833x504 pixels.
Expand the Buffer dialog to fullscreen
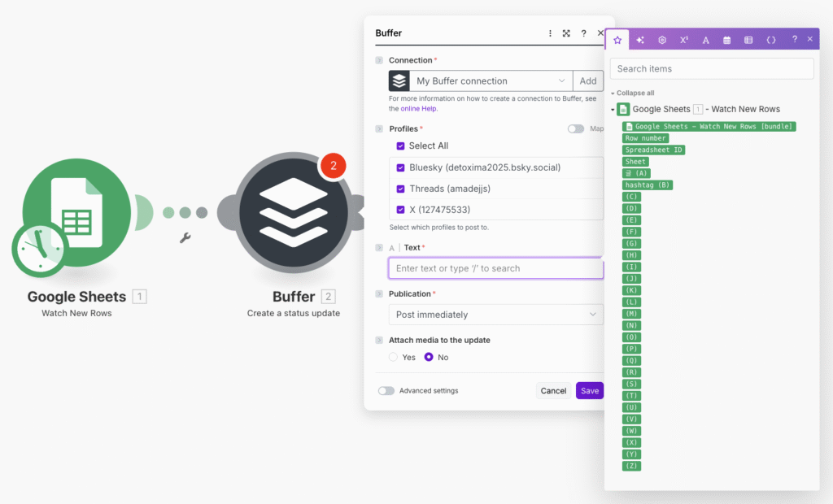566,33
